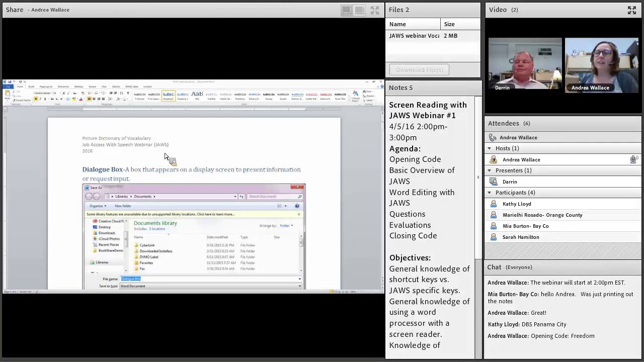Select the JAWS webinar Vocab file row
Viewport: 644px width, 362px height.
433,36
